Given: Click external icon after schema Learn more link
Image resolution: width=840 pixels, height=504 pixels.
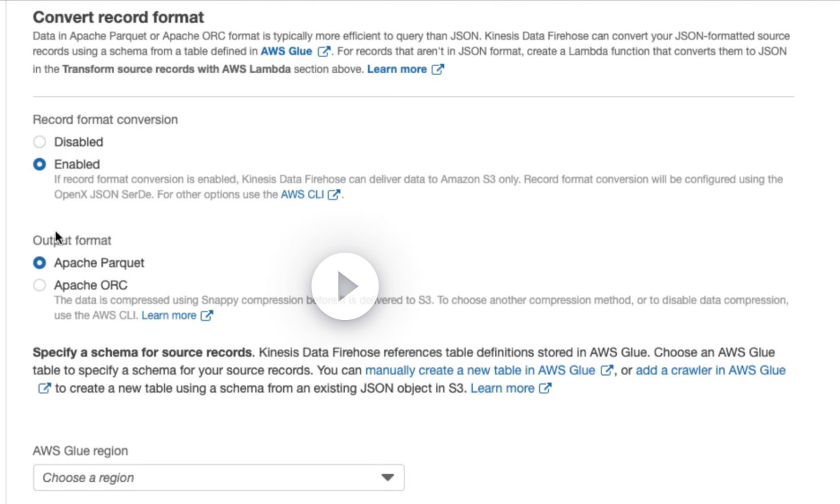Looking at the screenshot, I should pyautogui.click(x=546, y=389).
